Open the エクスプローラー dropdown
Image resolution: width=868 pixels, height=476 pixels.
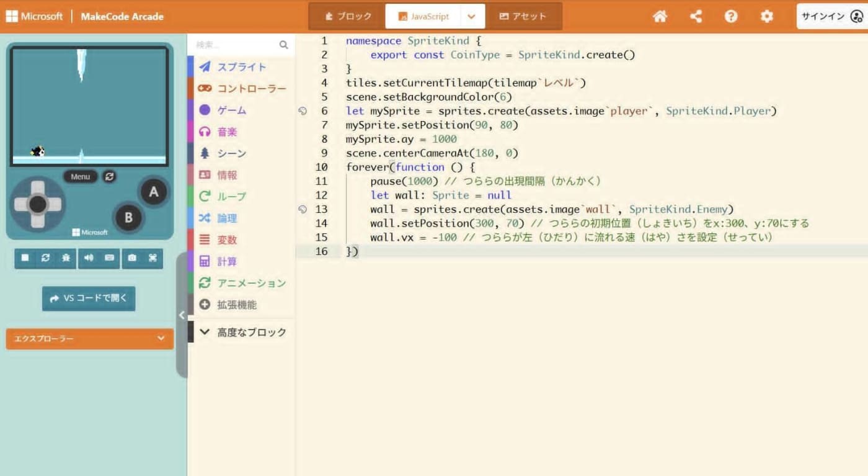click(x=89, y=339)
